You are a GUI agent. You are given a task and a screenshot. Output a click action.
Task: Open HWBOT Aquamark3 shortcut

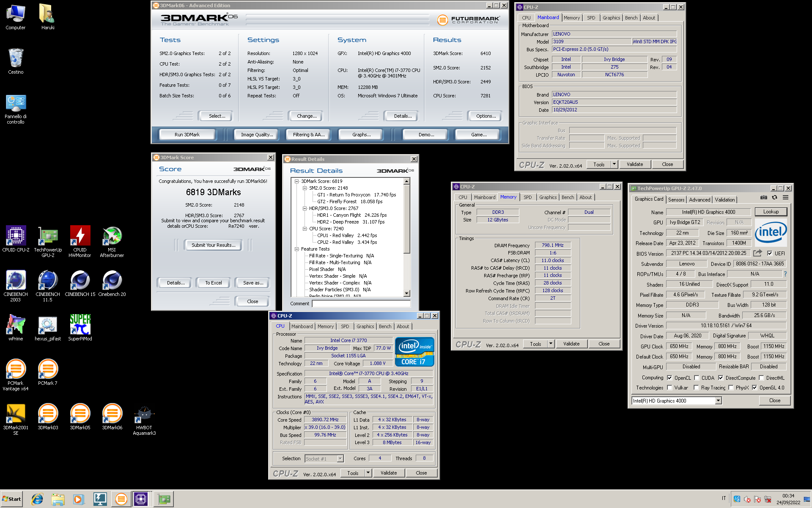(x=144, y=420)
